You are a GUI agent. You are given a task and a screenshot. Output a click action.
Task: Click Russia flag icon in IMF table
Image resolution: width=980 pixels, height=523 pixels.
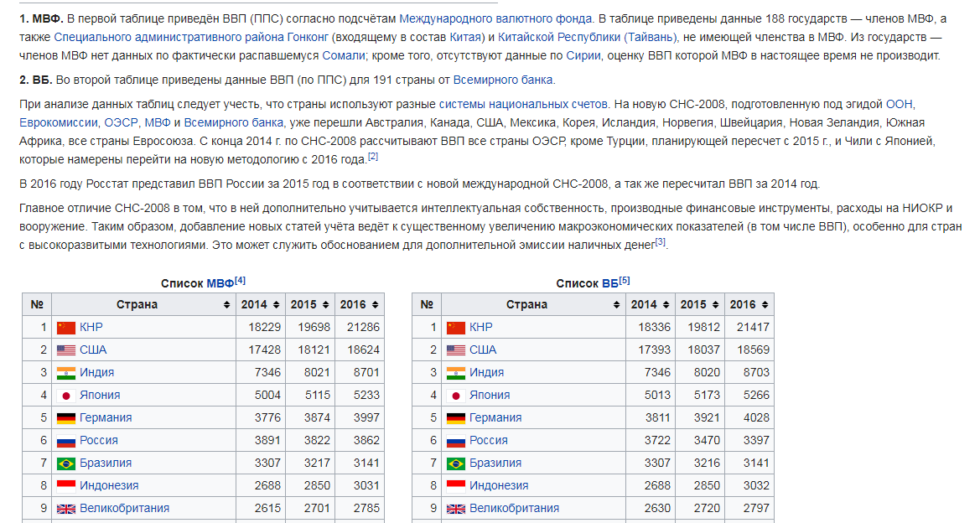click(x=65, y=441)
